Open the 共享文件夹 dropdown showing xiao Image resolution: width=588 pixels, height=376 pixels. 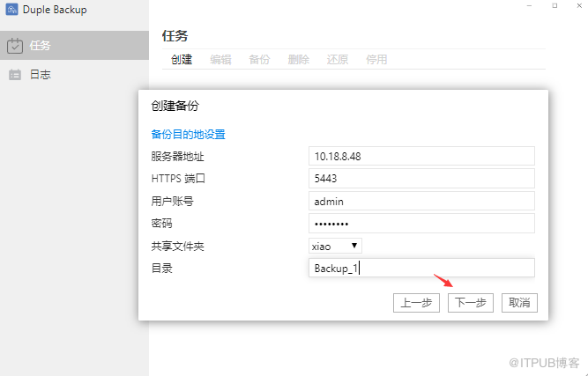click(x=335, y=246)
